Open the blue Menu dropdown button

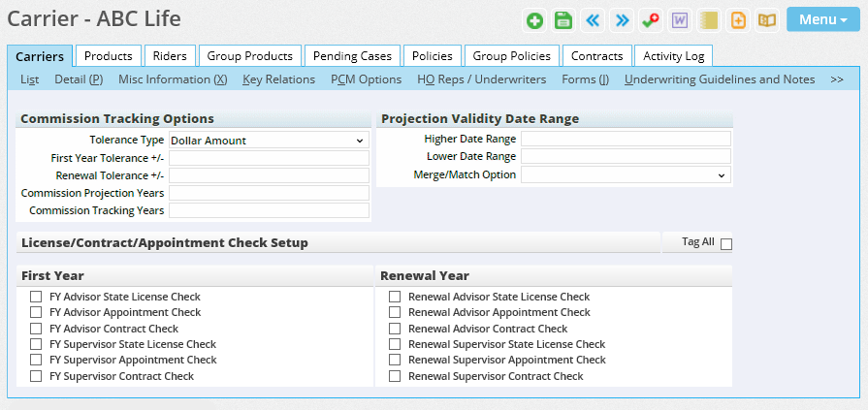point(822,19)
